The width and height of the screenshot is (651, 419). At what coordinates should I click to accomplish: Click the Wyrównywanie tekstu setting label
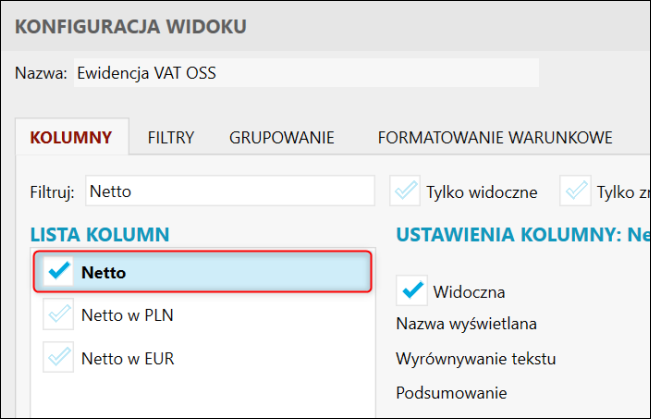475,358
